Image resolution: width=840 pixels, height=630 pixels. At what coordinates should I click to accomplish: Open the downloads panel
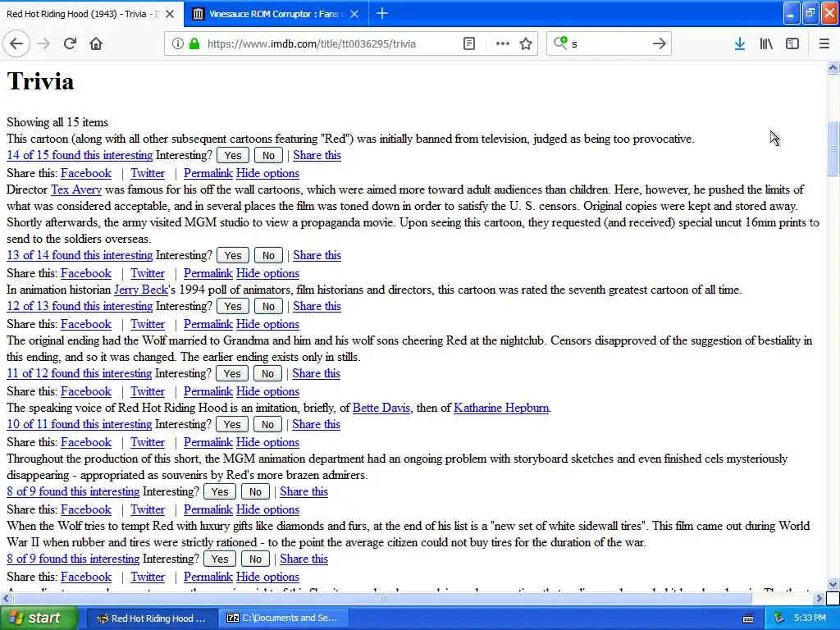[740, 44]
